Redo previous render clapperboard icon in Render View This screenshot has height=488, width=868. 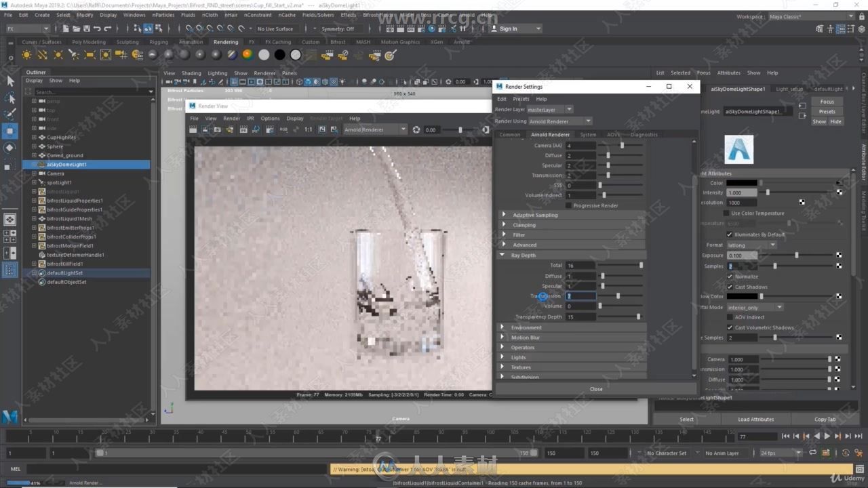194,129
